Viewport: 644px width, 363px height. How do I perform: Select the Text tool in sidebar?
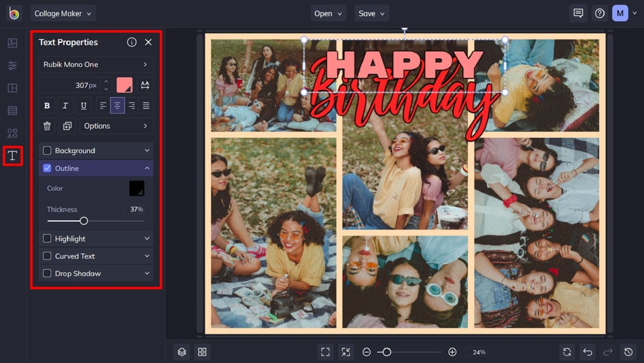tap(12, 156)
